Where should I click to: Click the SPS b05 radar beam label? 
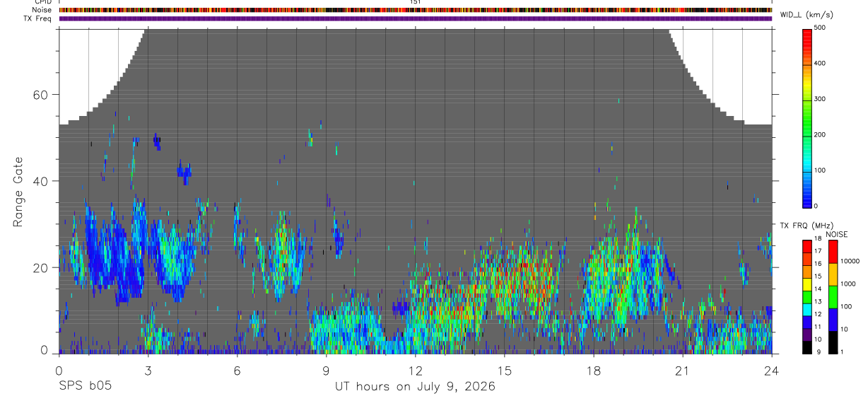pyautogui.click(x=85, y=386)
